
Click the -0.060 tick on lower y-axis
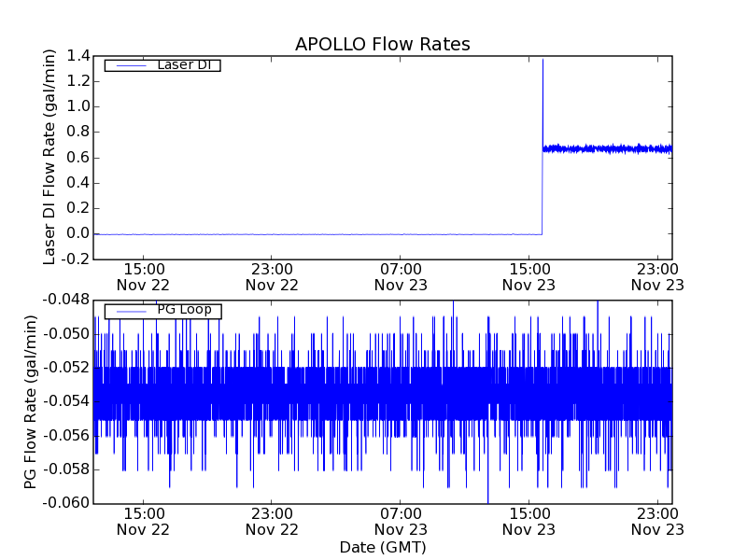click(x=64, y=503)
